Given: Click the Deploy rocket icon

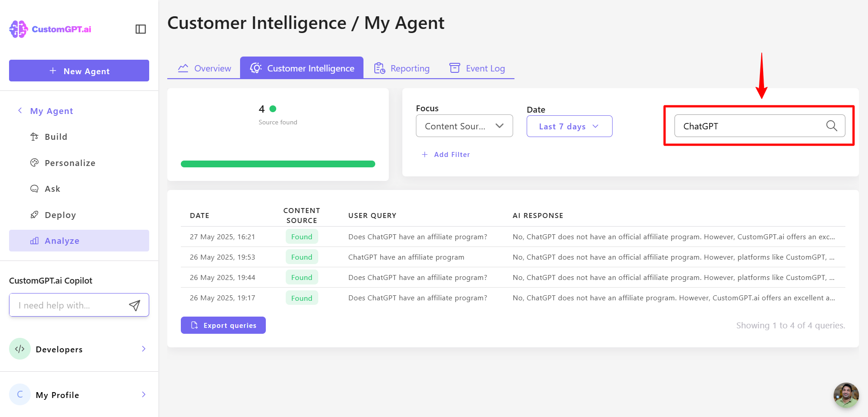Looking at the screenshot, I should point(34,214).
